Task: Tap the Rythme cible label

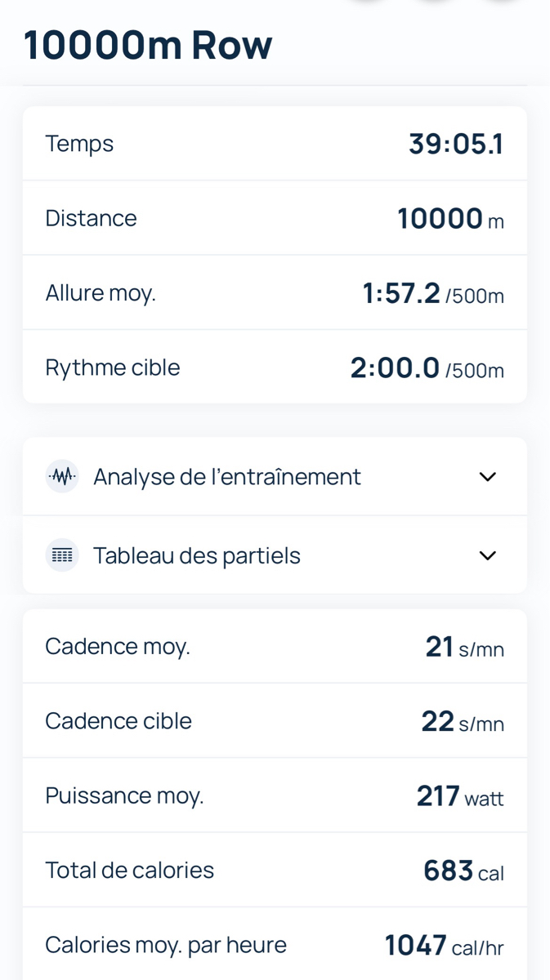Action: point(112,367)
